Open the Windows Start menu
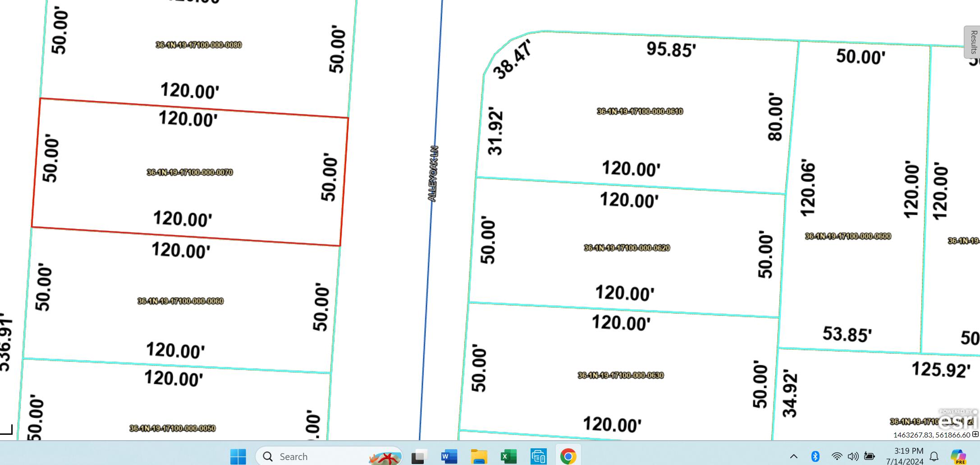Screen dimensions: 980x465 coord(238,456)
